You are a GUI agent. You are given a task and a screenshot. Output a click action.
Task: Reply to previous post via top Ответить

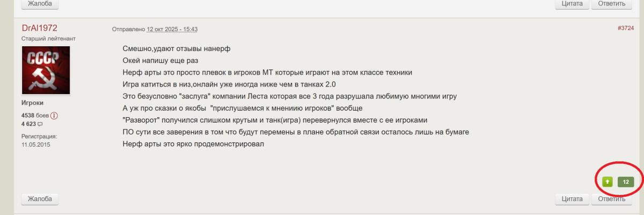(612, 3)
